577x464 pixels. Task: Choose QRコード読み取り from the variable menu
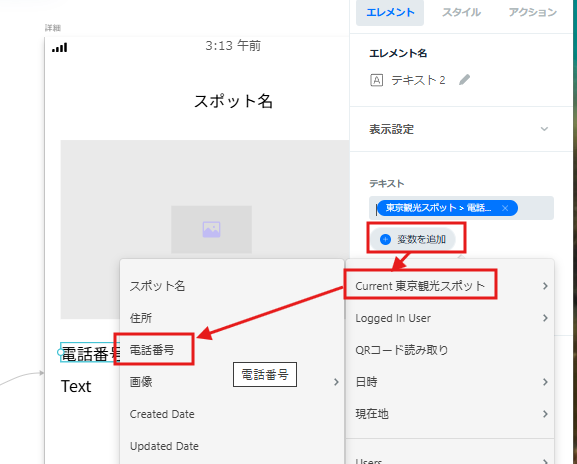402,350
